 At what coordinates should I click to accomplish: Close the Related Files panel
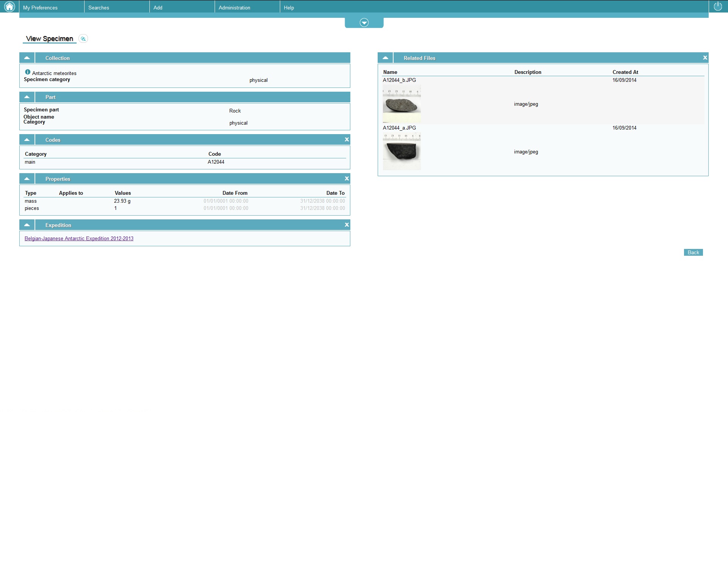click(x=705, y=58)
